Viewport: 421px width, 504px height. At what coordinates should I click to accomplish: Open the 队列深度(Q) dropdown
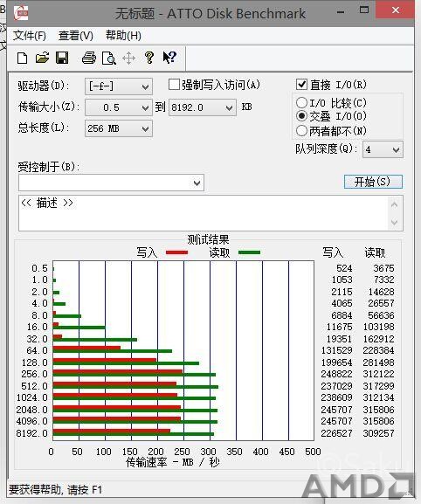(383, 149)
